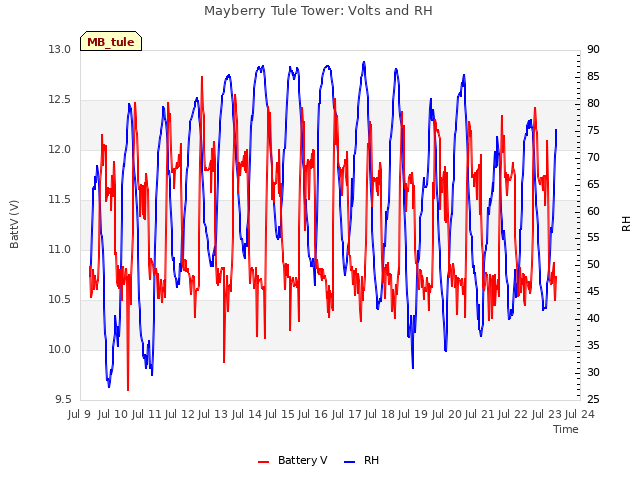The height and width of the screenshot is (480, 640).
Task: Click the 10.0 tick on BattV axis
Action: tap(60, 349)
